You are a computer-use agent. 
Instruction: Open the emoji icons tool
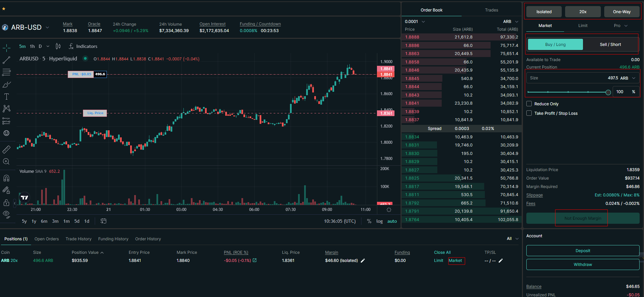[x=6, y=133]
